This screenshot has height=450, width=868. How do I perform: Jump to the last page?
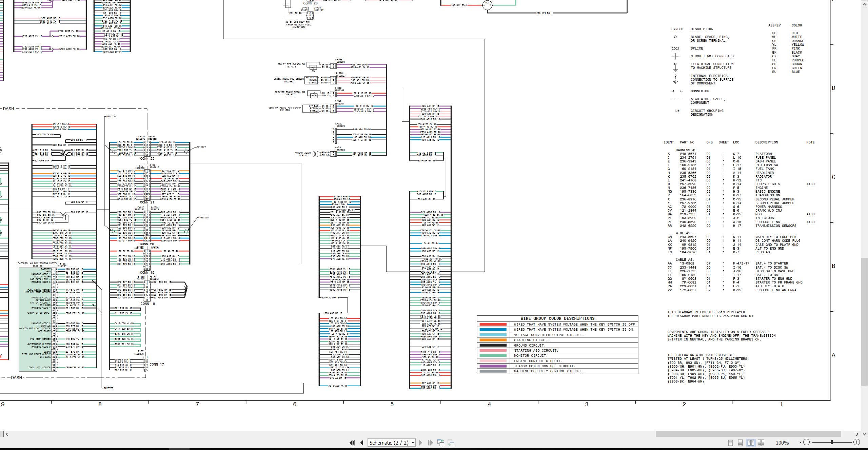coord(431,443)
